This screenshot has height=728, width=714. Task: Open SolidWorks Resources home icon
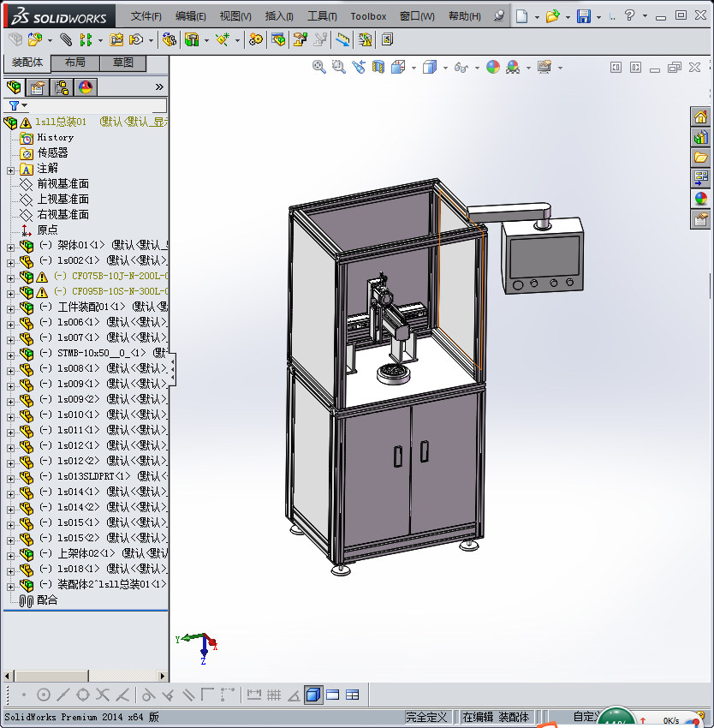tap(701, 117)
